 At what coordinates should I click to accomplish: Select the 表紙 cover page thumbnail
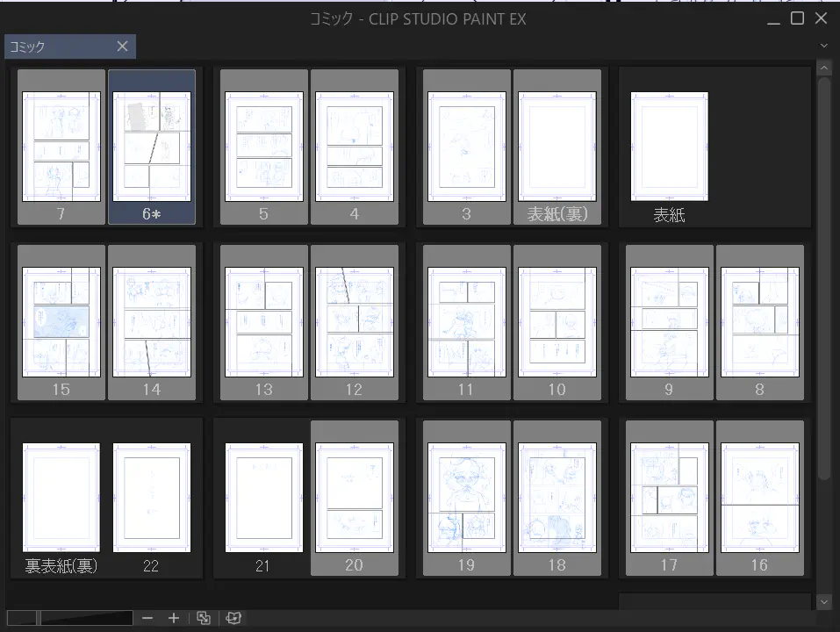tap(669, 147)
